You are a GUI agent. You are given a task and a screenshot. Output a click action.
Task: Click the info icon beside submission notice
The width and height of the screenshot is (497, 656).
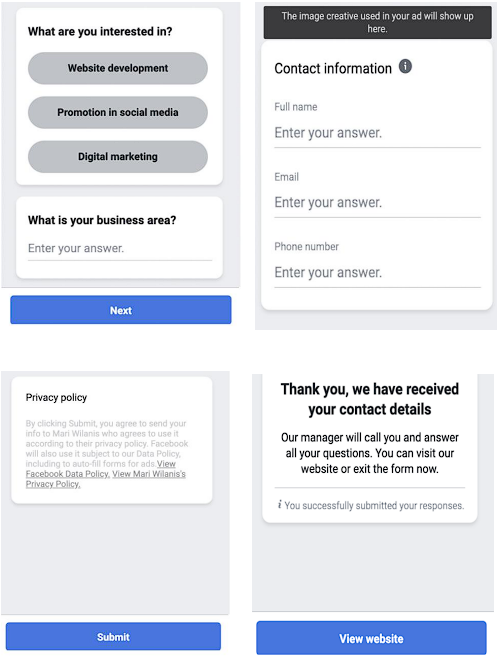279,505
